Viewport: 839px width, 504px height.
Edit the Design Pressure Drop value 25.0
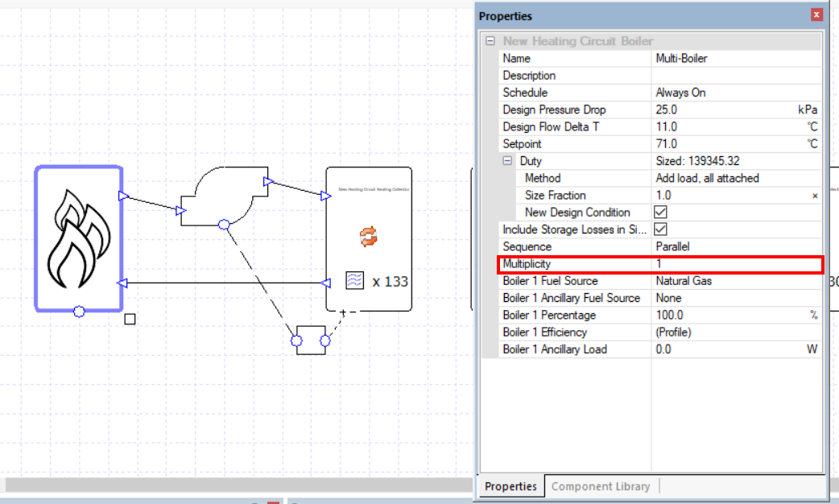click(x=736, y=109)
